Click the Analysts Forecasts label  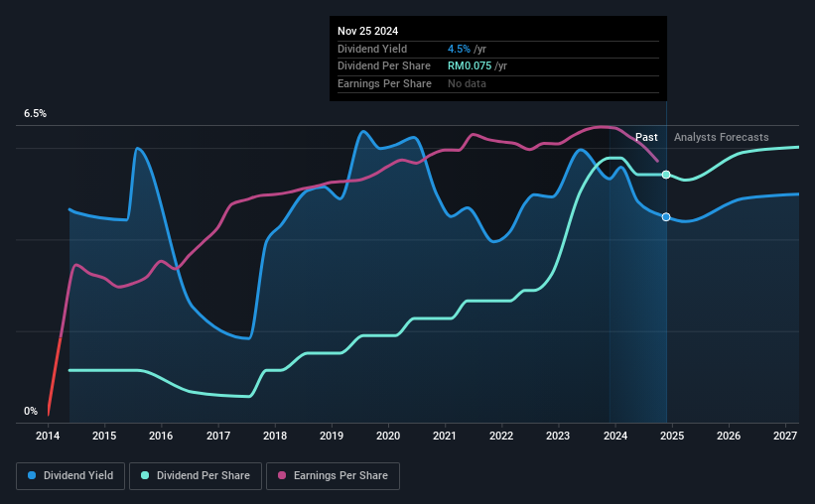(x=721, y=137)
